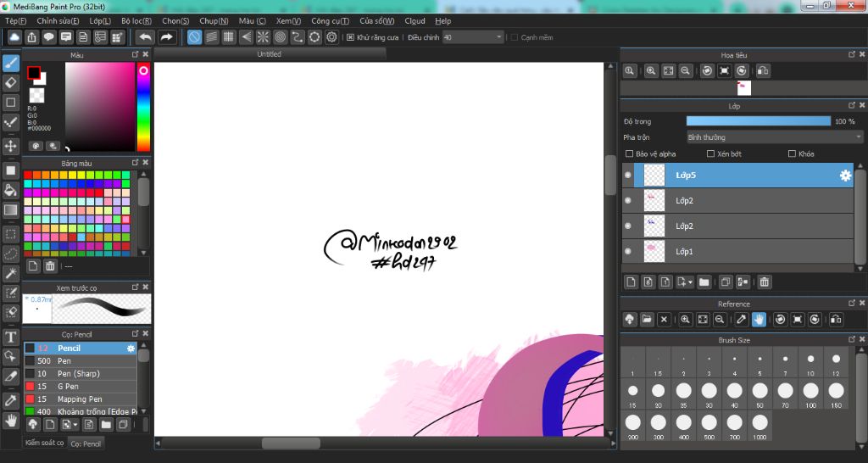Select the Bucket fill tool
The width and height of the screenshot is (868, 463).
click(x=10, y=190)
